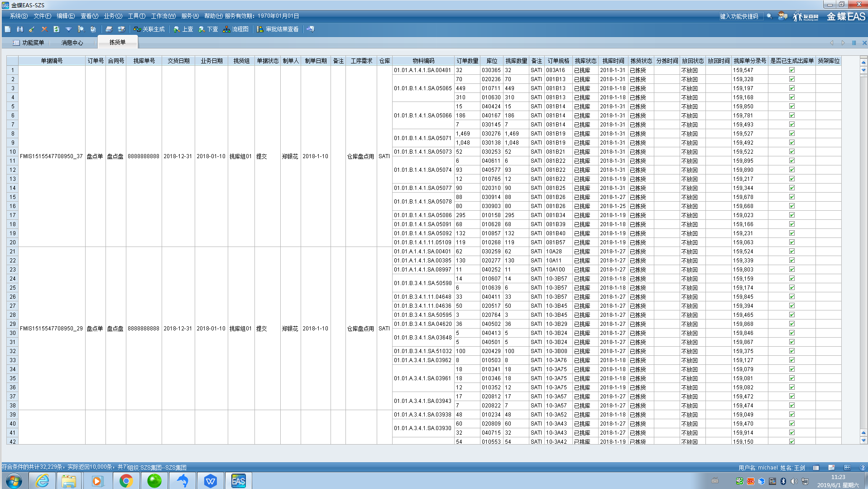The width and height of the screenshot is (868, 489).
Task: Toggle 已生成出库单 checkbox for entry 159,868
Action: pos(791,324)
